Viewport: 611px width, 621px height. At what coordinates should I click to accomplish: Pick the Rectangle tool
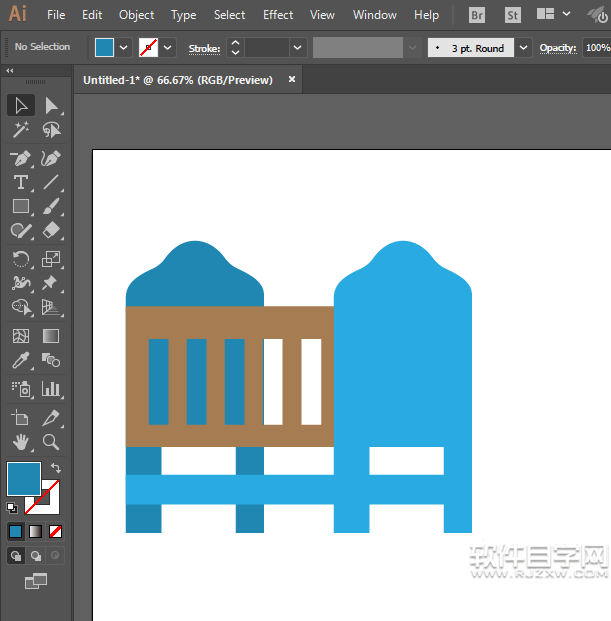point(20,207)
